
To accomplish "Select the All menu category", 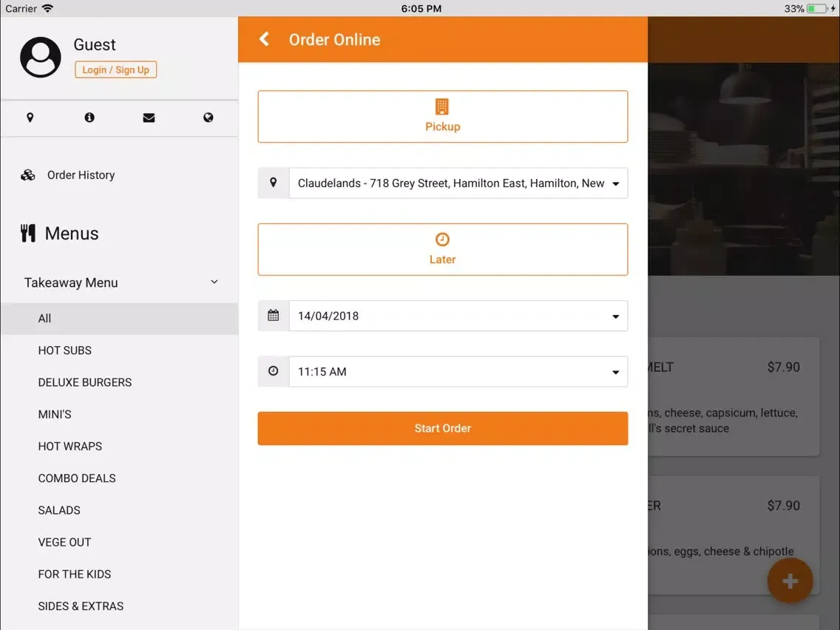I will coord(120,319).
